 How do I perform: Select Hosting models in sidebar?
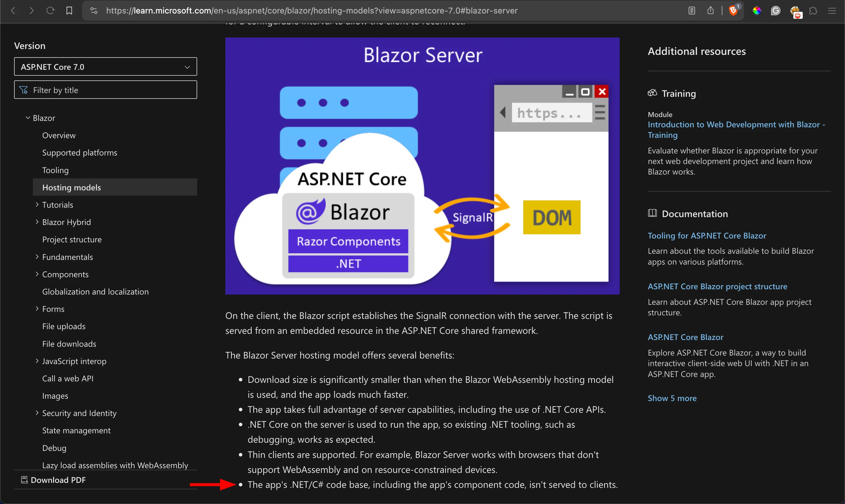click(115, 187)
